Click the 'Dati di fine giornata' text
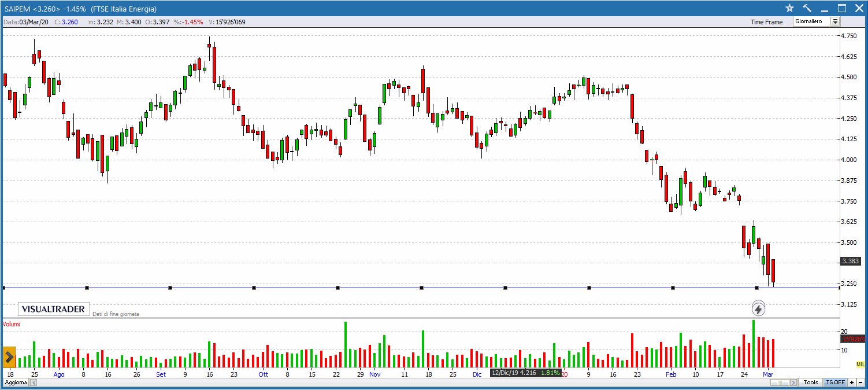Image resolution: width=868 pixels, height=390 pixels. point(116,314)
